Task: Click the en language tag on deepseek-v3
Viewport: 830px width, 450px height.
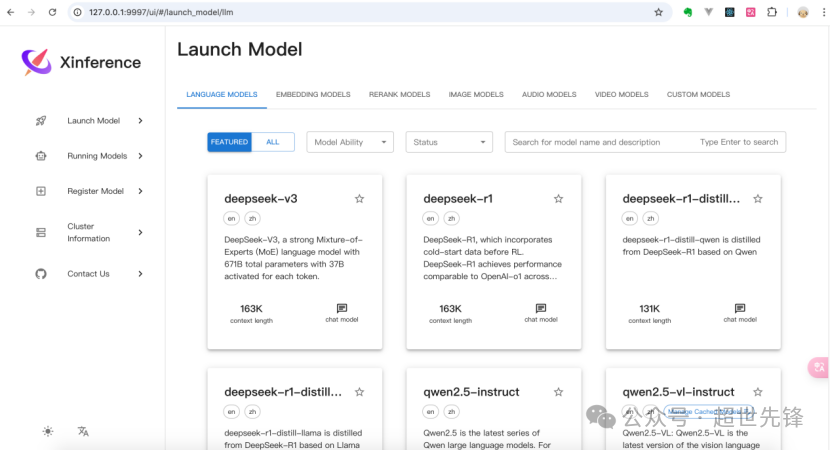Action: [231, 218]
